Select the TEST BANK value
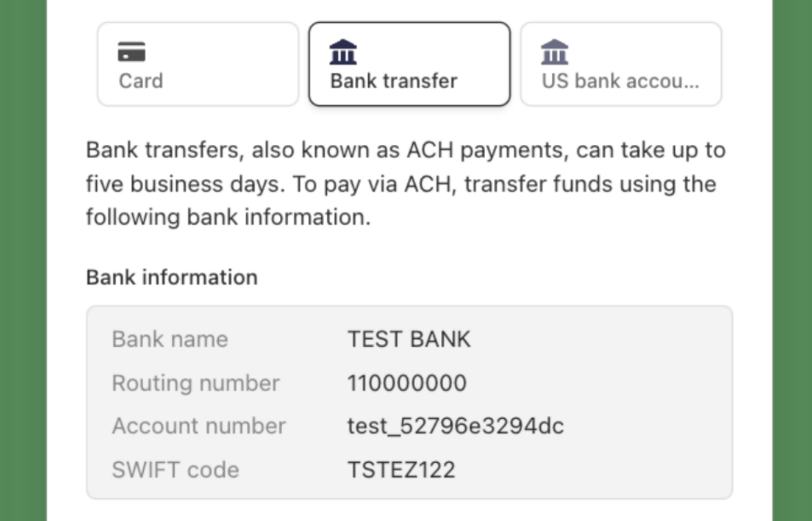Viewport: 812px width, 521px height. point(409,339)
